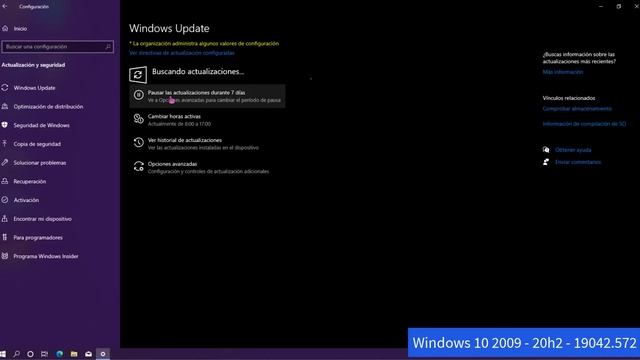
Task: Open Cortana circle in taskbar
Action: (x=30, y=354)
